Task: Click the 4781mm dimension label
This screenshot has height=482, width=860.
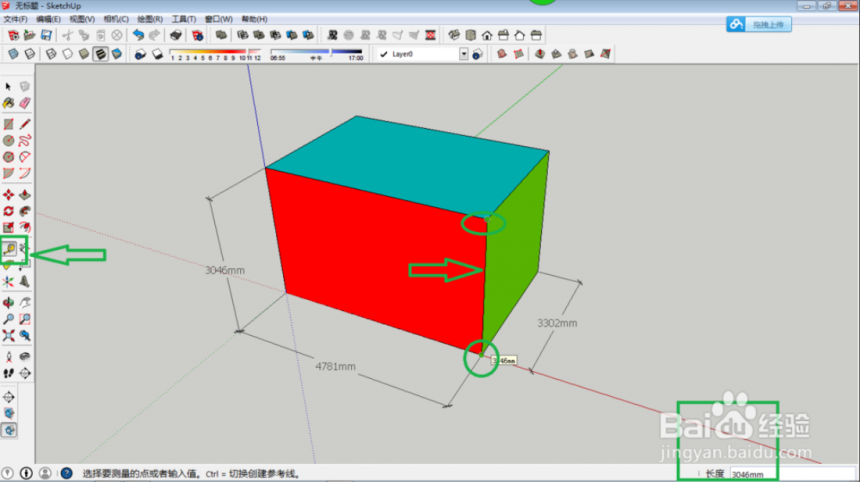Action: point(335,366)
